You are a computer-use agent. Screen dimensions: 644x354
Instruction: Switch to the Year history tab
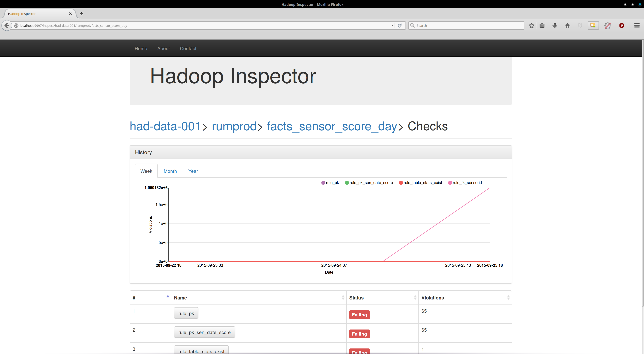point(193,171)
